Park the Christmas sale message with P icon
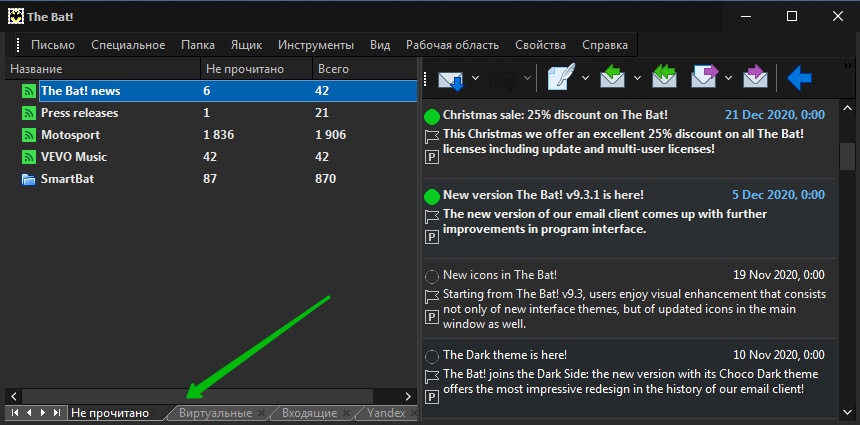This screenshot has height=425, width=860. point(432,158)
